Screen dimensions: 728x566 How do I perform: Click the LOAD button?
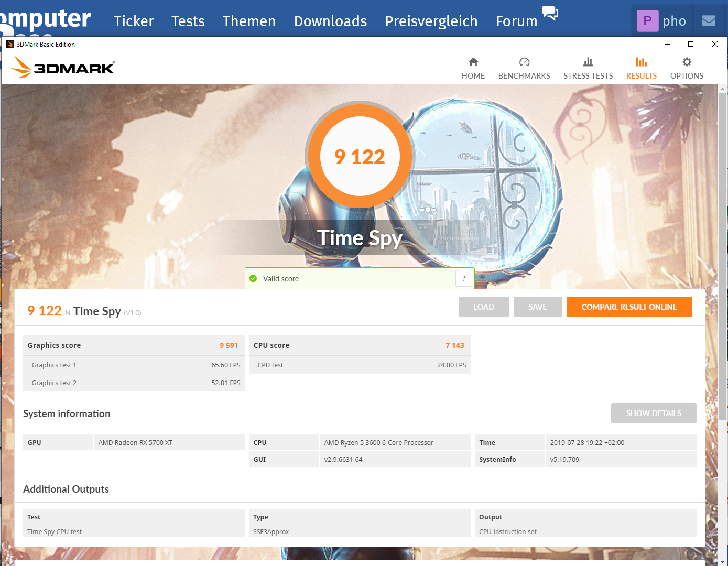pyautogui.click(x=484, y=307)
